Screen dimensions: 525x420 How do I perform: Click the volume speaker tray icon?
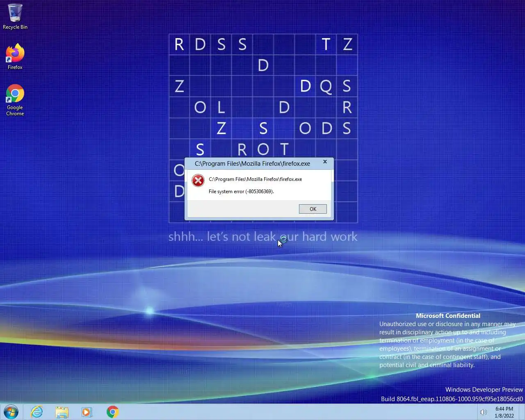click(x=483, y=412)
